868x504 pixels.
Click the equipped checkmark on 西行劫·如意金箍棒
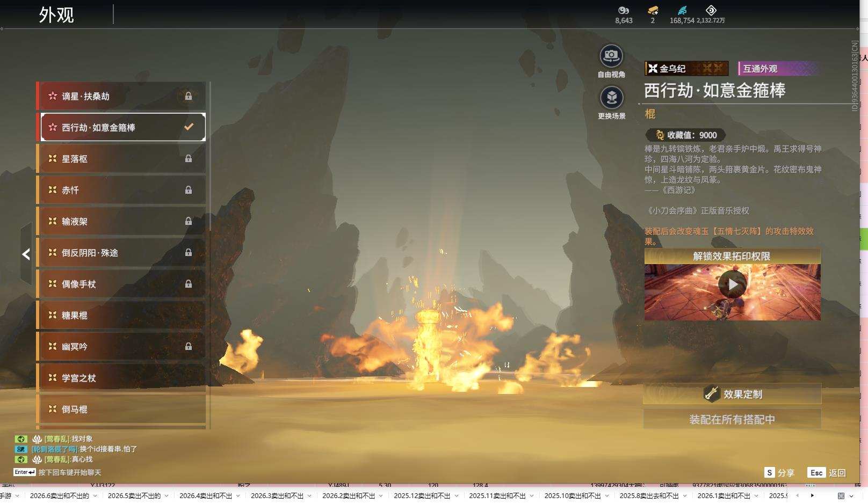pos(189,127)
